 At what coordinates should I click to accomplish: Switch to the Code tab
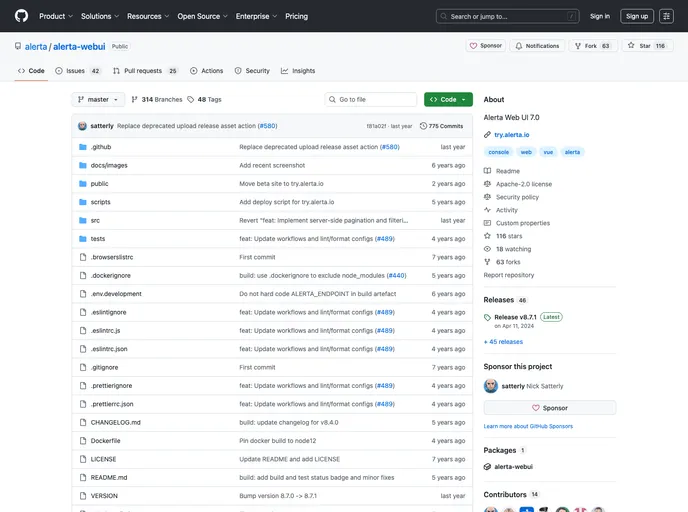31,71
